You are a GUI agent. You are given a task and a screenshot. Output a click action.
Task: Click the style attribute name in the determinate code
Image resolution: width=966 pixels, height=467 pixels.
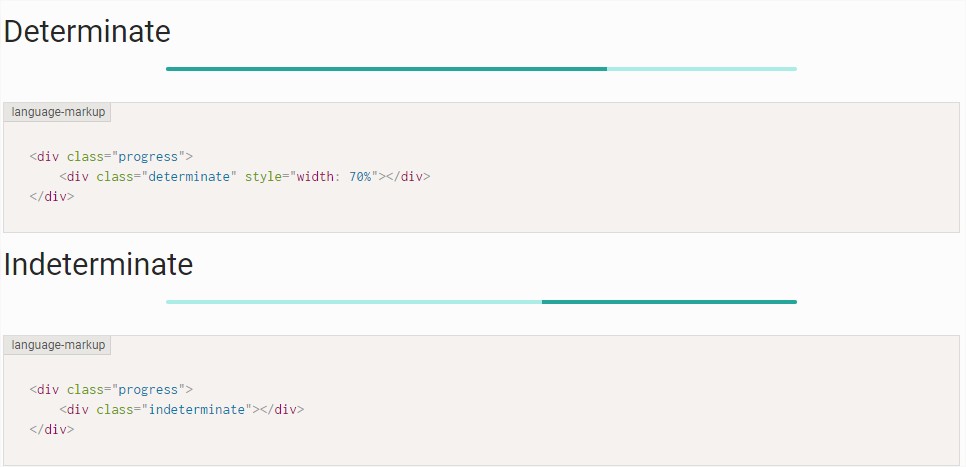[x=263, y=177]
